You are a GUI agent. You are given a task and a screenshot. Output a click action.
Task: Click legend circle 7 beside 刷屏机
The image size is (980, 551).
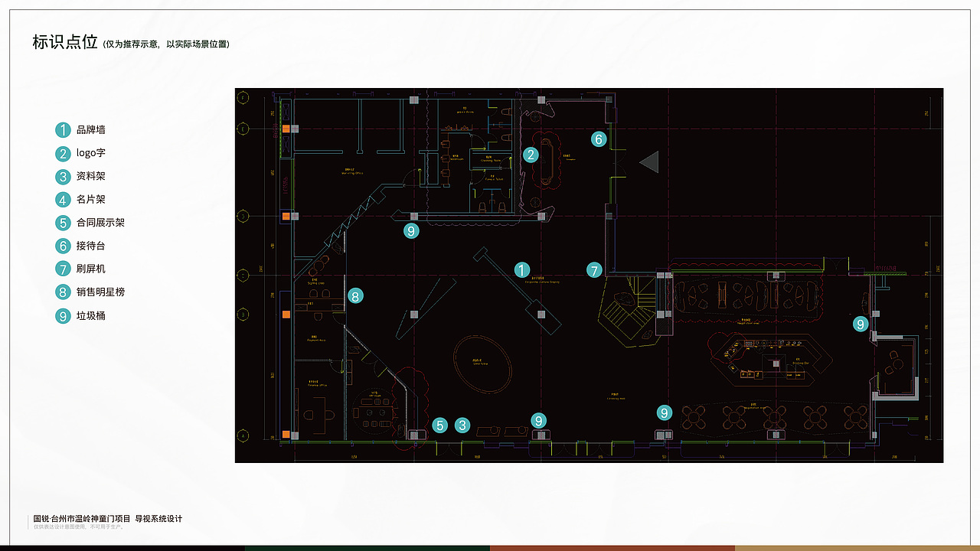[x=63, y=269]
